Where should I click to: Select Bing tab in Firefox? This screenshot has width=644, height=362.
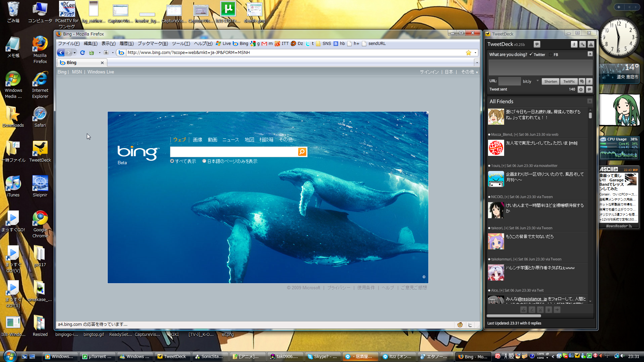82,63
